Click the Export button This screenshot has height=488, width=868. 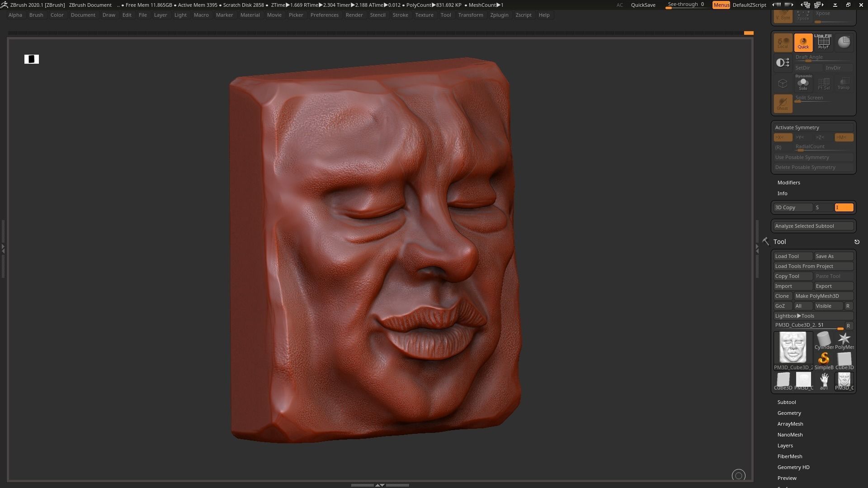pos(834,286)
